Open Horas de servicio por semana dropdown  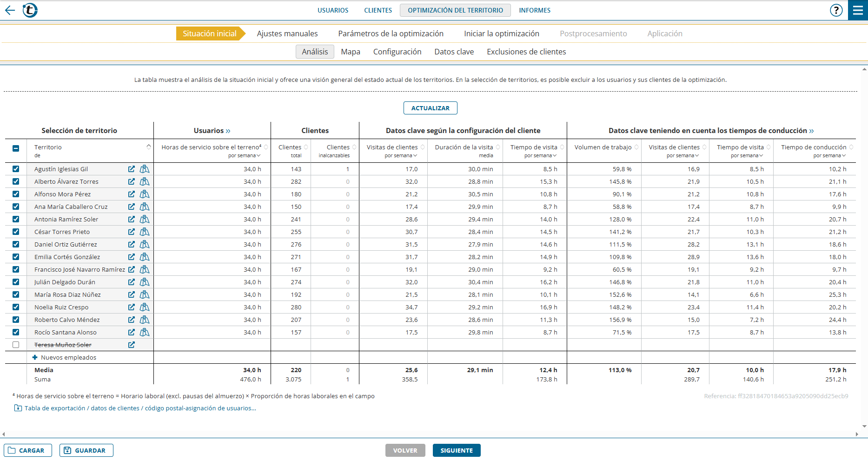244,156
